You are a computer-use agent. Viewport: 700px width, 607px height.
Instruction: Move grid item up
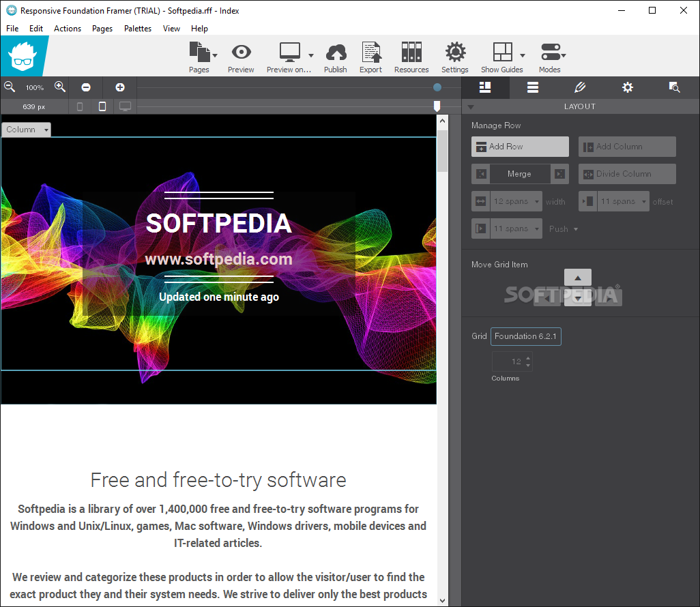(x=578, y=278)
